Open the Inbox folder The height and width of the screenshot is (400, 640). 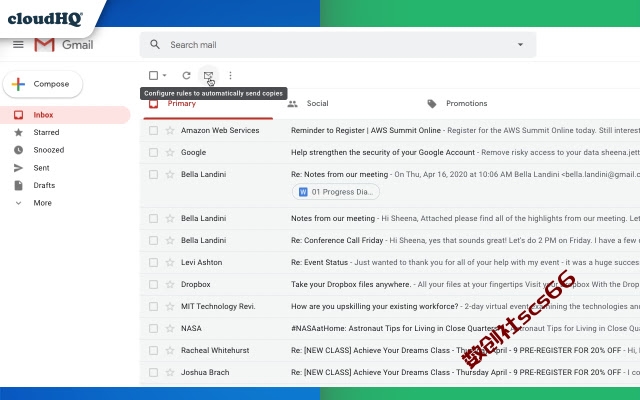65,115
